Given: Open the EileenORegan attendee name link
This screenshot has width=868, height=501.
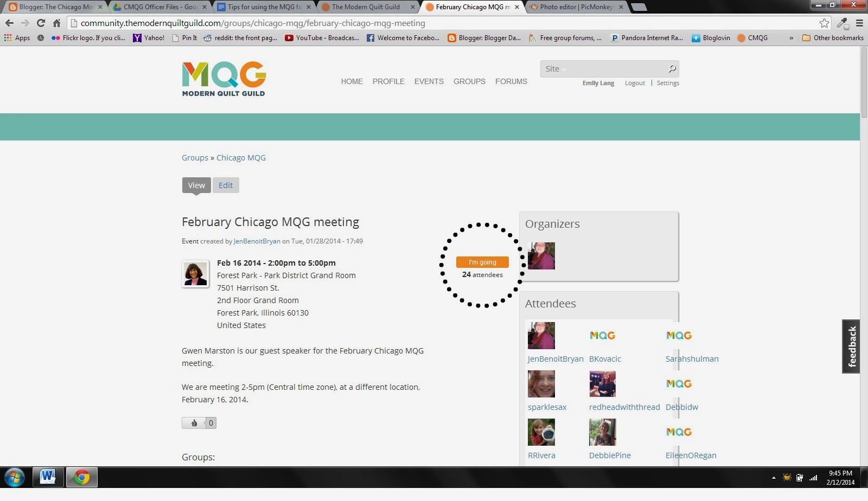Looking at the screenshot, I should (x=691, y=455).
